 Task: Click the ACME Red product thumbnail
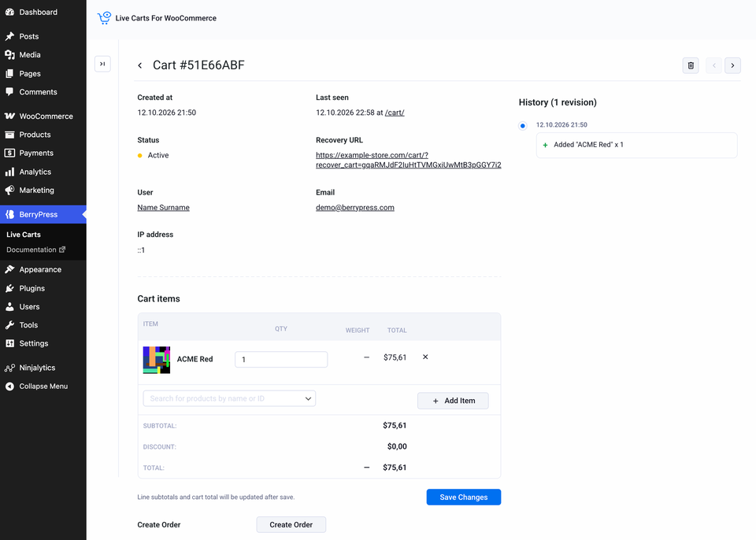(x=157, y=360)
